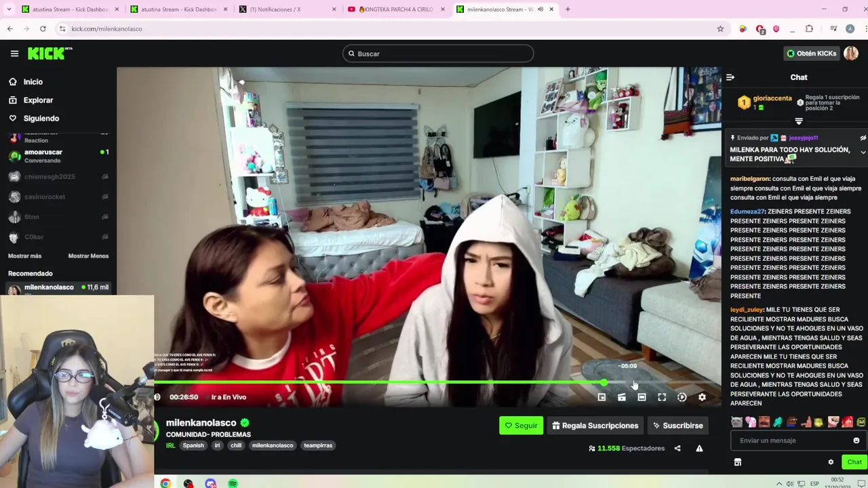Image resolution: width=868 pixels, height=488 pixels.
Task: Hide the pinned message with eye-slash icon
Action: point(863,138)
